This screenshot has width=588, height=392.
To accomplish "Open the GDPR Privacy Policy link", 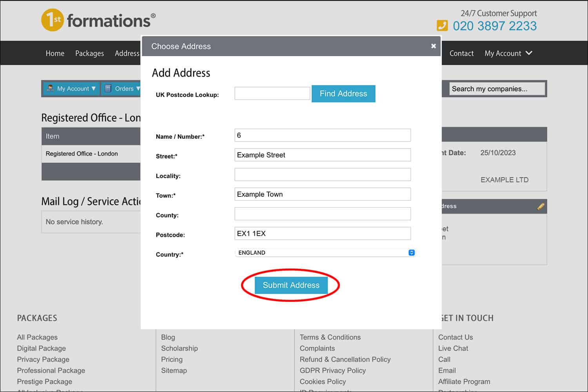I will pyautogui.click(x=333, y=370).
